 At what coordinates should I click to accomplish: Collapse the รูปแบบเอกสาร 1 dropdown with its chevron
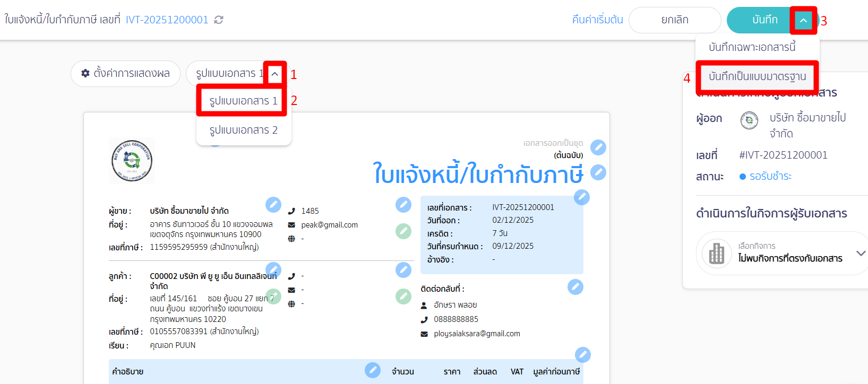[x=274, y=74]
